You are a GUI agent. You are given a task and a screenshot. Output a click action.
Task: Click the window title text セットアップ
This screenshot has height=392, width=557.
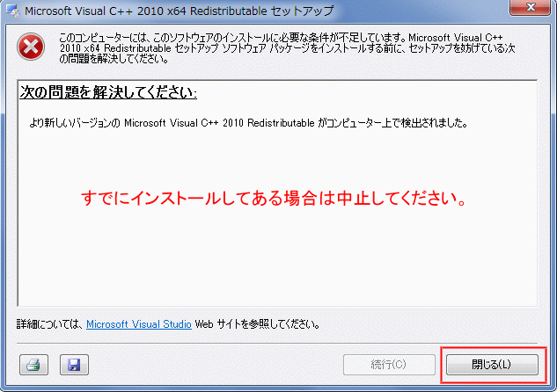coord(302,11)
